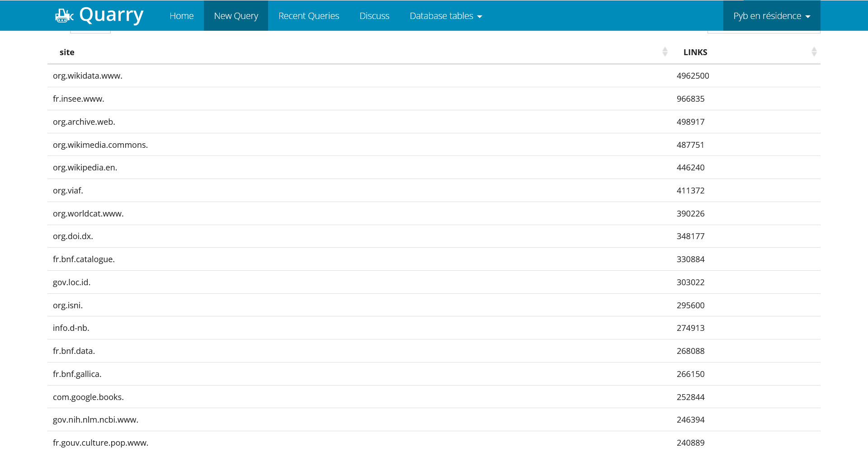Open the Pyb en résidence user menu

[772, 16]
